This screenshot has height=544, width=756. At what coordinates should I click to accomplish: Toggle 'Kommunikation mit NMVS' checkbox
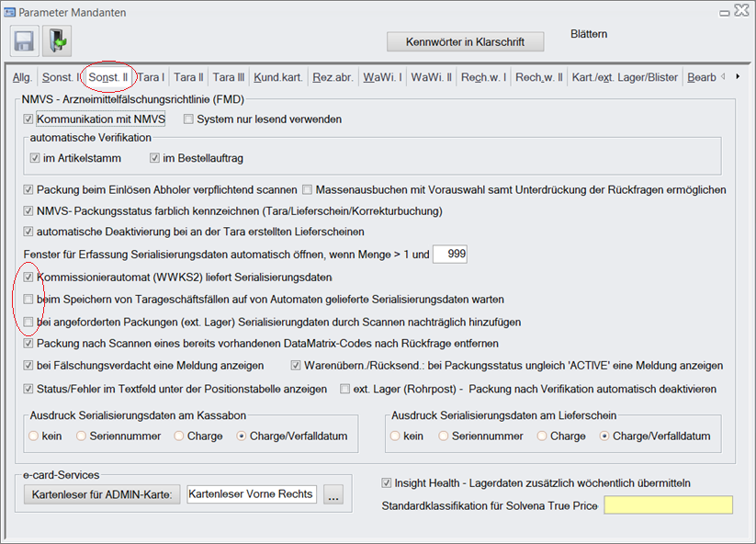tap(28, 119)
